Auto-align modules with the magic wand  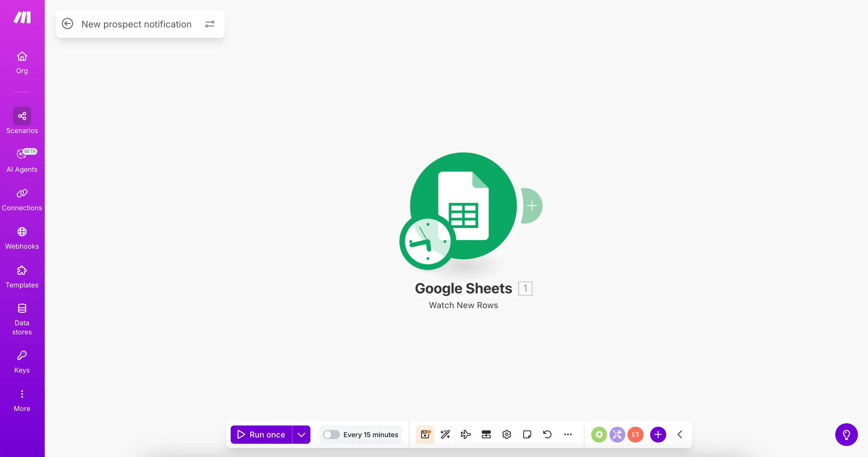[x=445, y=434]
